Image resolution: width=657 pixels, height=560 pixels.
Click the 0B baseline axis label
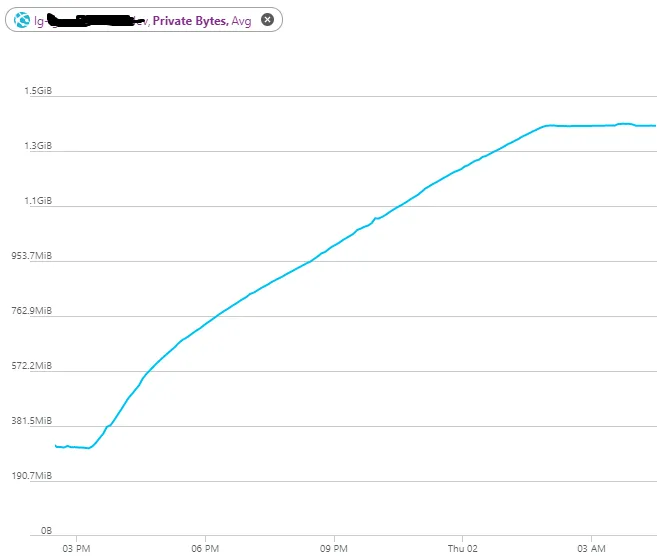(45, 531)
